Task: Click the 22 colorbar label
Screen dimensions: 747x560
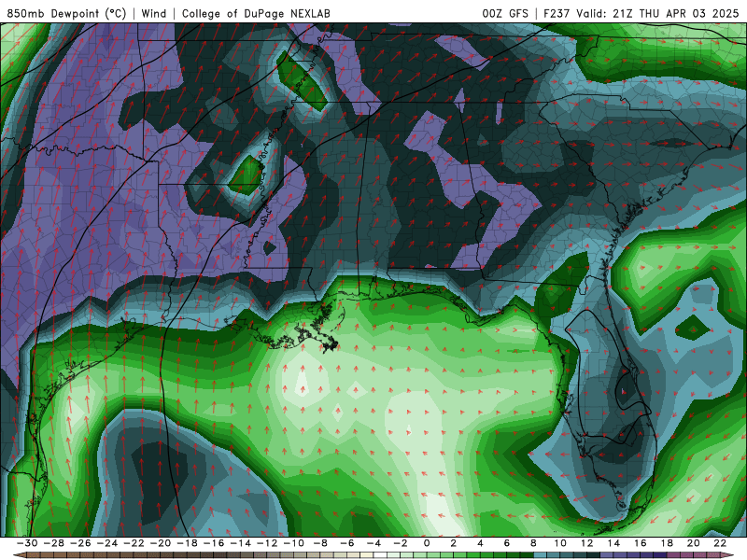Action: (x=720, y=543)
